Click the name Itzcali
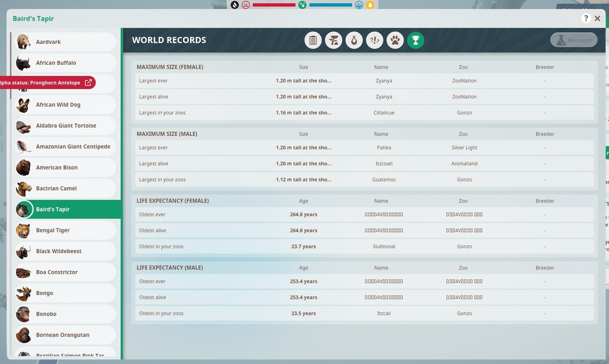The height and width of the screenshot is (364, 609). point(384,314)
